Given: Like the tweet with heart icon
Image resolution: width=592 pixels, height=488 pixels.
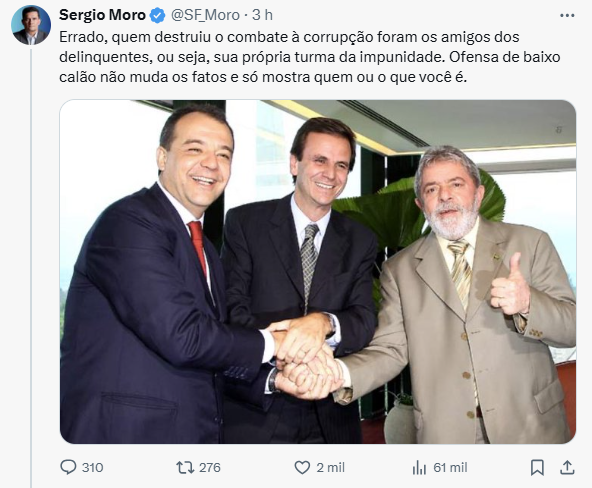Looking at the screenshot, I should click(x=302, y=467).
